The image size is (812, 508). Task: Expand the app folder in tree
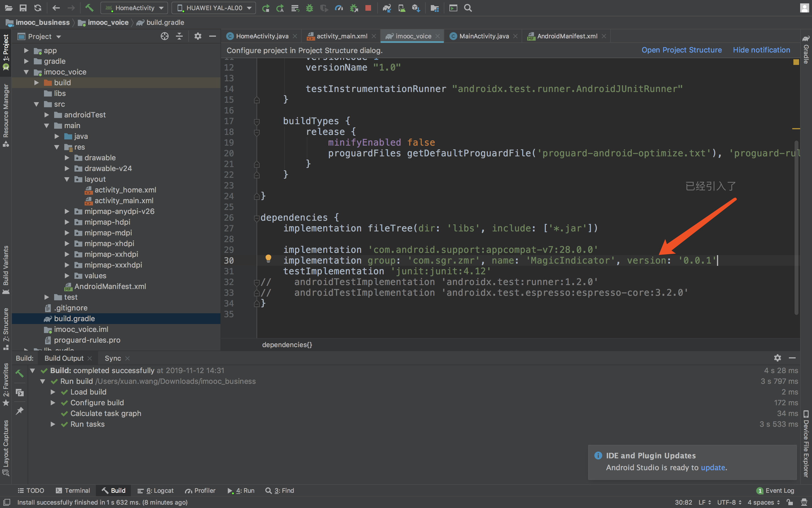(26, 51)
